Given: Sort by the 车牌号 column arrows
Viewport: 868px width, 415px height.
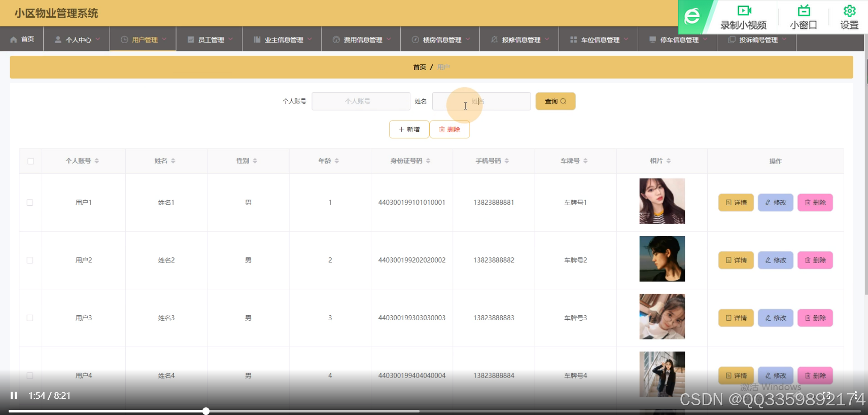Looking at the screenshot, I should (x=585, y=161).
